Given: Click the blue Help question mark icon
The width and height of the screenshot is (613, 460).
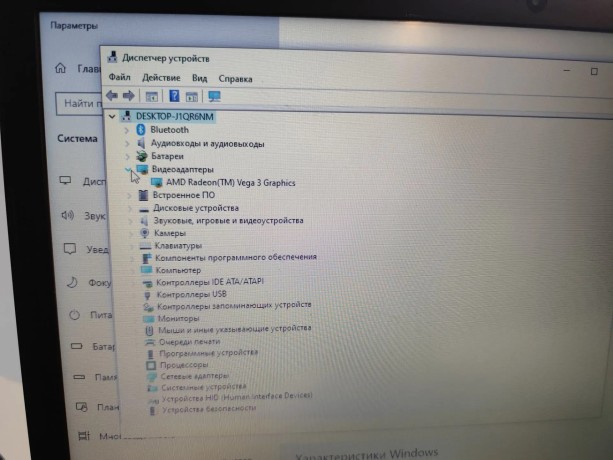Looking at the screenshot, I should 174,96.
